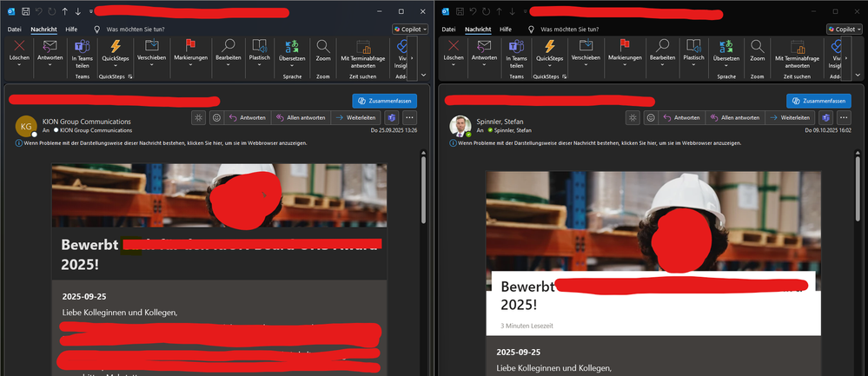Delete the KION Group Communications email via Löschen icon

19,46
